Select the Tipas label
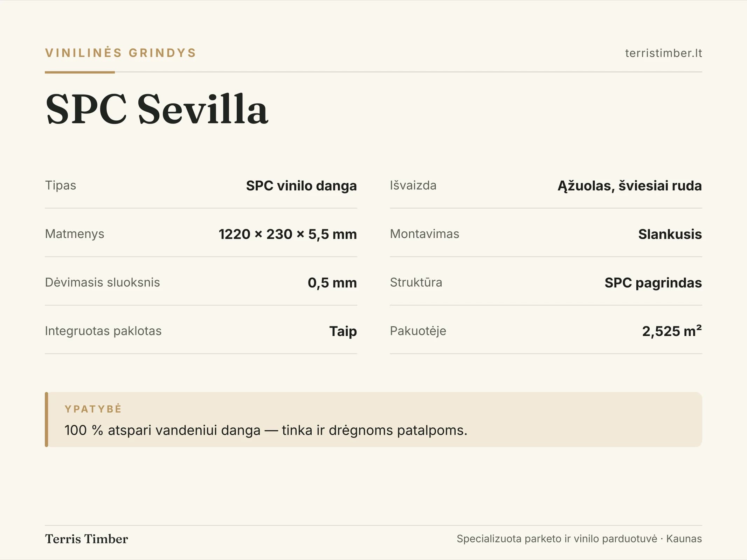 click(x=61, y=185)
